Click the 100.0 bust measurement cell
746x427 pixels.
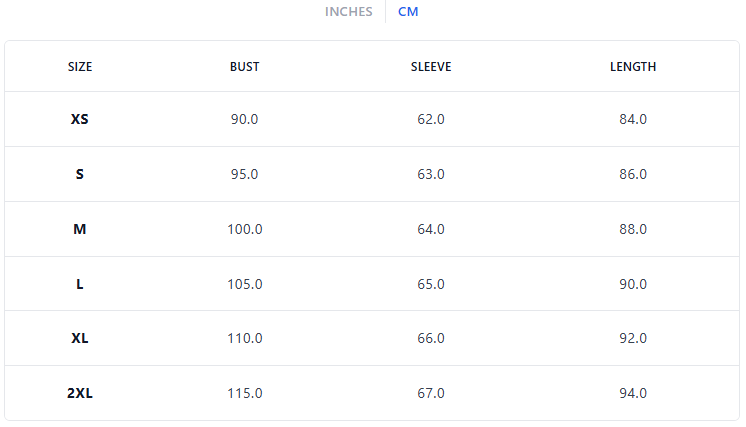pos(244,229)
